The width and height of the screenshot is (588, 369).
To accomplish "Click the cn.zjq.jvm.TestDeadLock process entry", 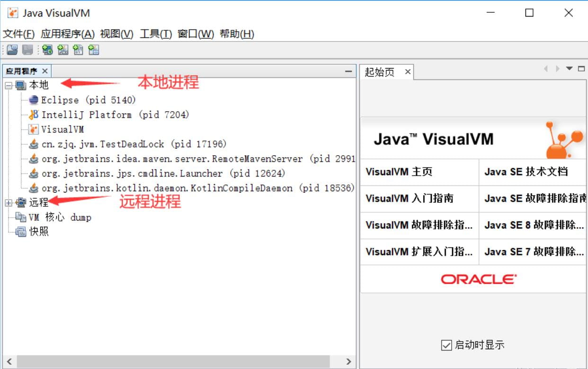I will [134, 144].
